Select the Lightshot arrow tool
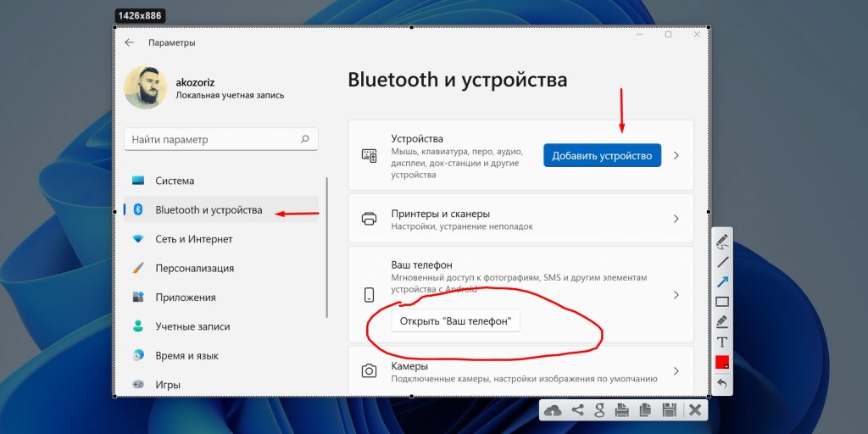This screenshot has height=434, width=868. pyautogui.click(x=722, y=281)
